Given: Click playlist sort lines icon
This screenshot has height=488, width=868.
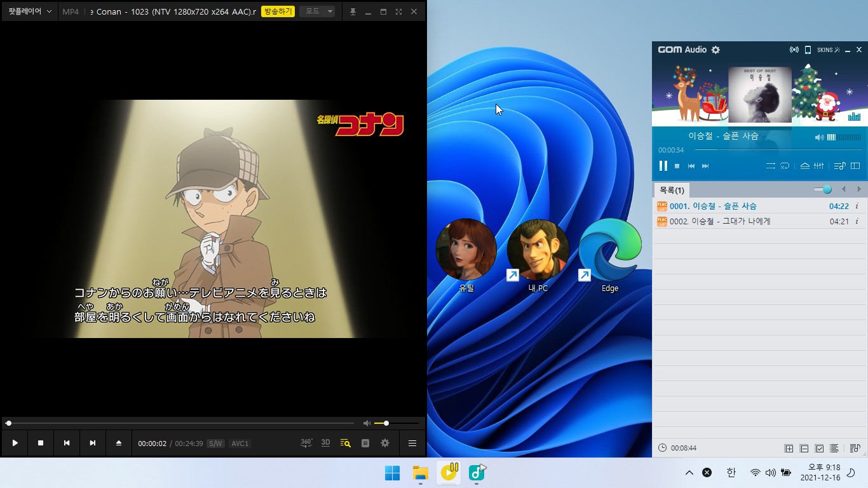Looking at the screenshot, I should [834, 449].
